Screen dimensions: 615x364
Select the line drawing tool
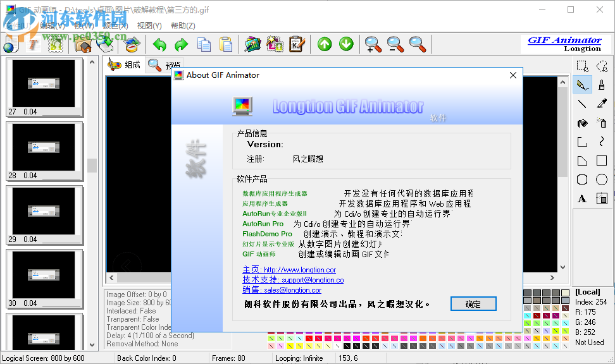pyautogui.click(x=582, y=103)
